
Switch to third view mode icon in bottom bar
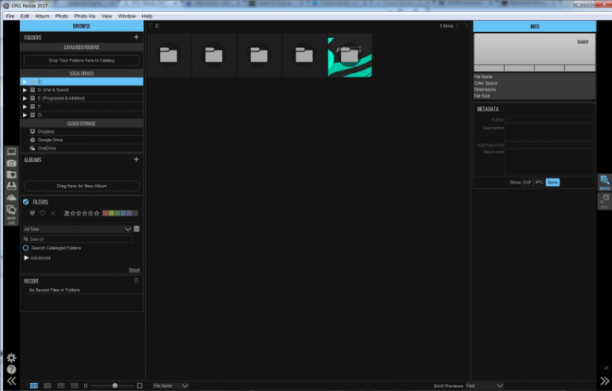(60, 386)
